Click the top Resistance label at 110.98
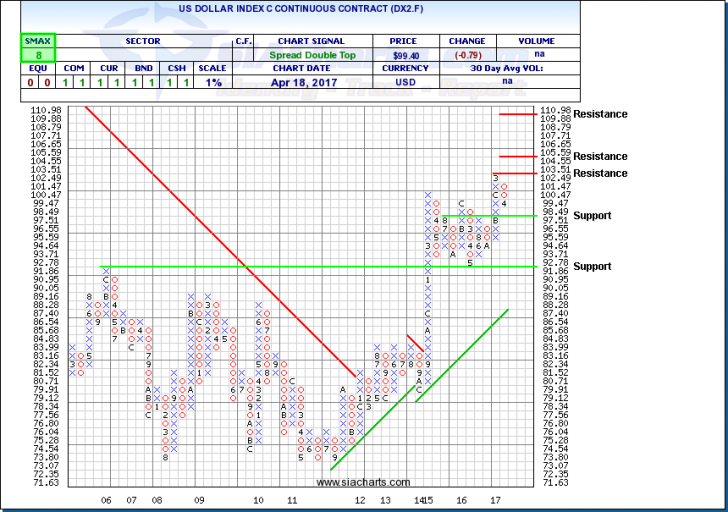This screenshot has height=512, width=728. (600, 114)
